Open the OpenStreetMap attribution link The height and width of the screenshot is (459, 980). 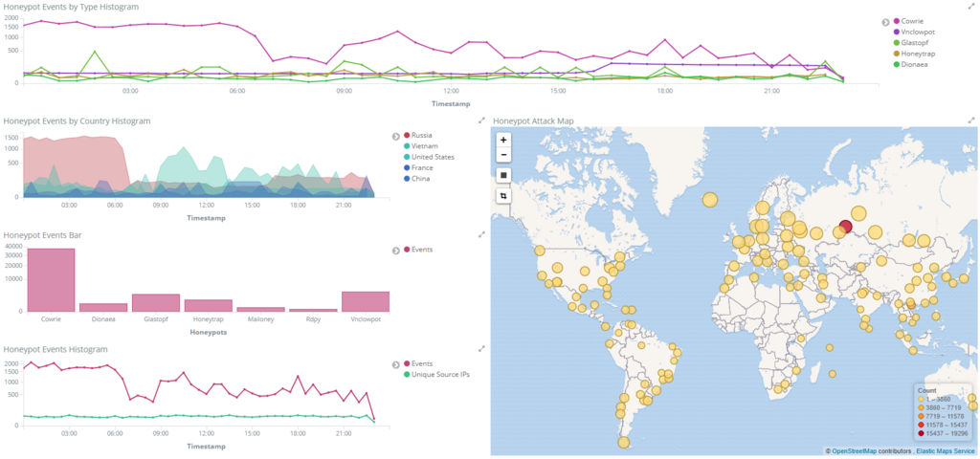[854, 450]
